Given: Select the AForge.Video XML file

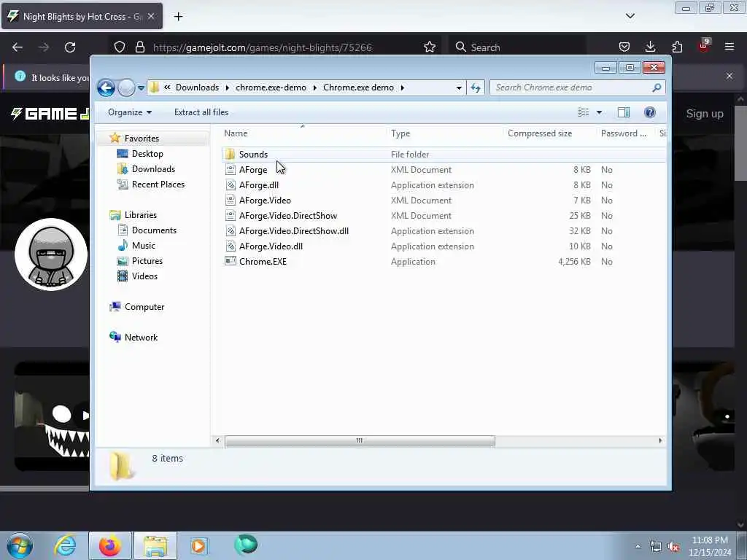Looking at the screenshot, I should 265,201.
